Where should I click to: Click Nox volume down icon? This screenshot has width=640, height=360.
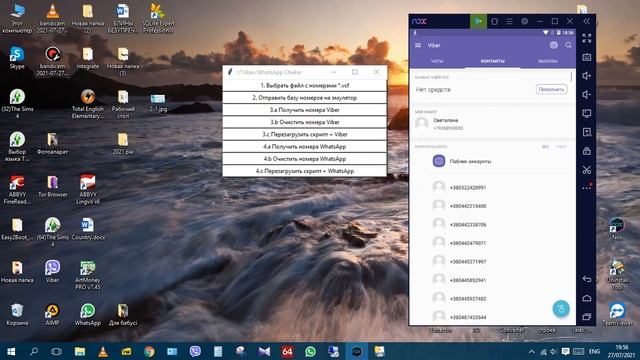[x=587, y=95]
